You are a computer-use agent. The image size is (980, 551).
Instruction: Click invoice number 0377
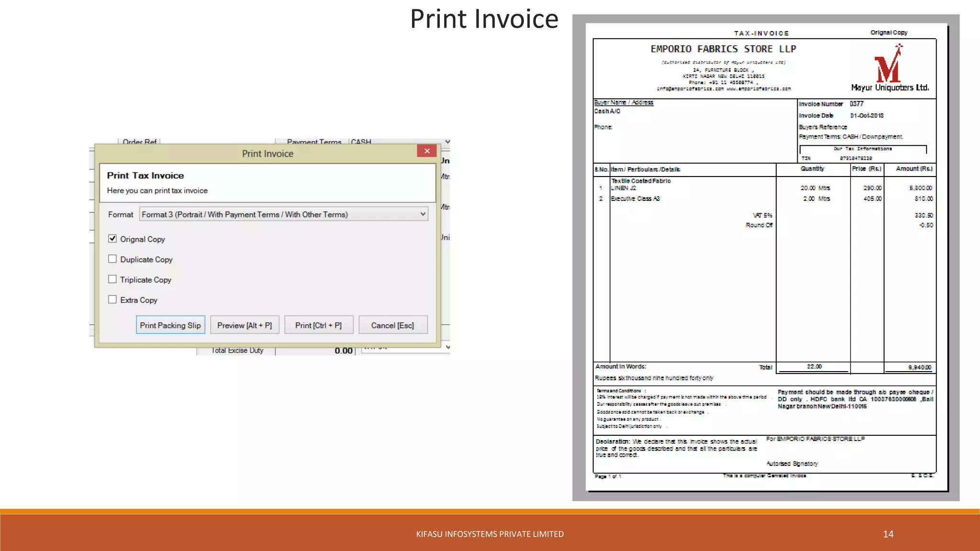click(857, 104)
